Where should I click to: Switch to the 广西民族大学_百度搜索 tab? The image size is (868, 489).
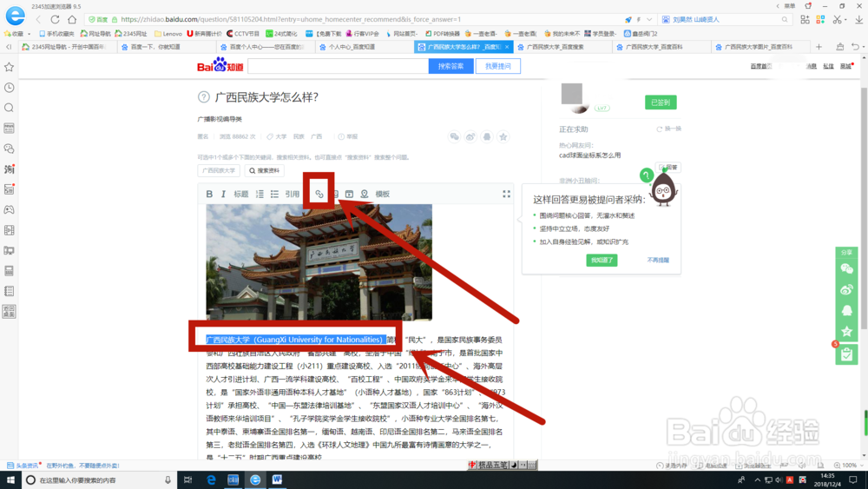[562, 47]
